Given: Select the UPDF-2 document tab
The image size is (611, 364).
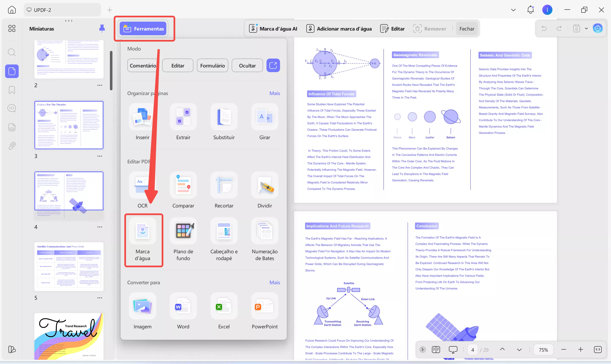Looking at the screenshot, I should click(42, 10).
